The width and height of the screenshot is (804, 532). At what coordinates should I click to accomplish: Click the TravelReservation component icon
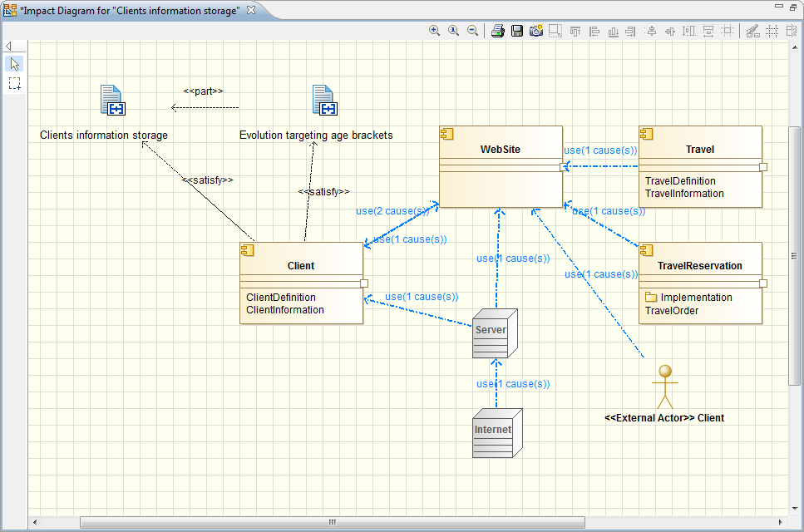pos(647,251)
